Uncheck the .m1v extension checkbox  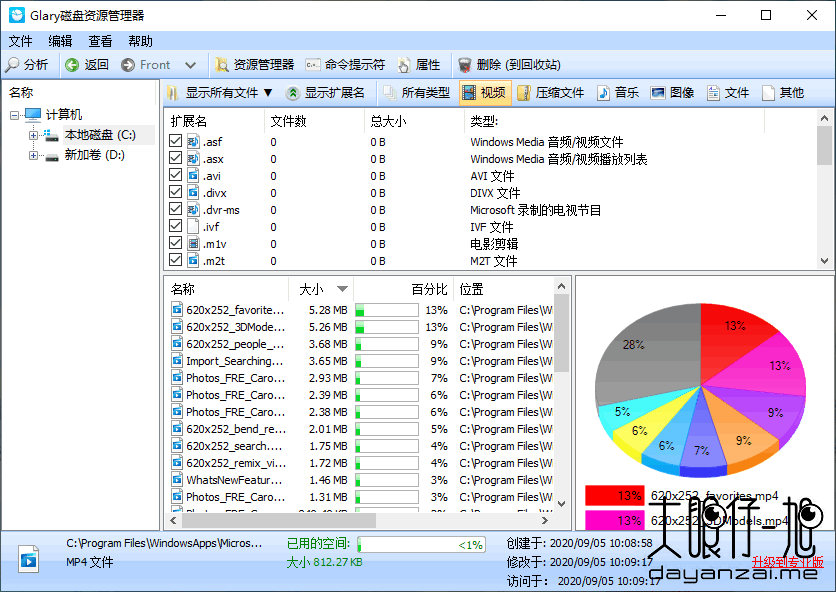coord(175,243)
